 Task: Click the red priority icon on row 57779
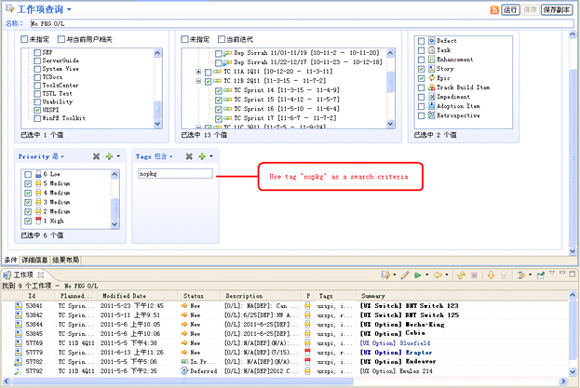click(307, 352)
